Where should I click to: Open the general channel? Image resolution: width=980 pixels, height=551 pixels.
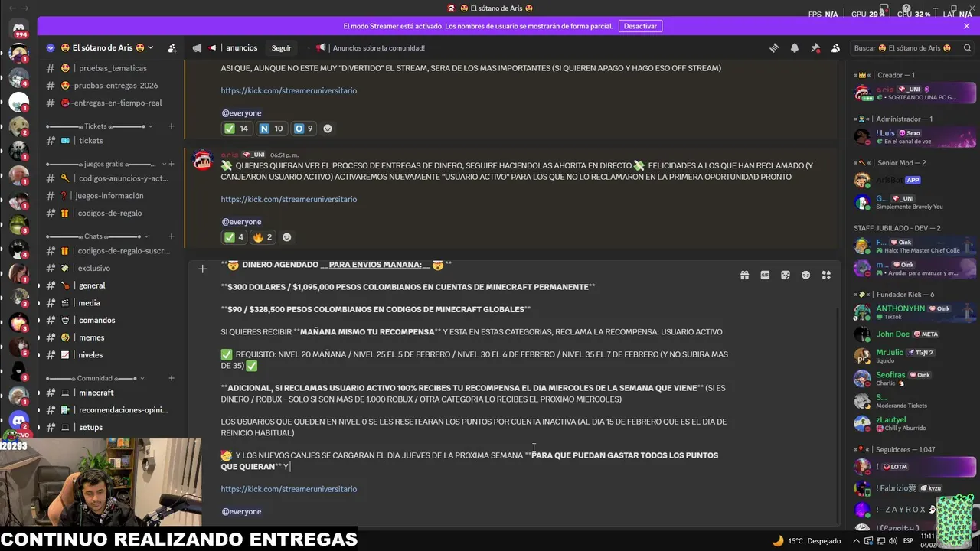(109, 285)
